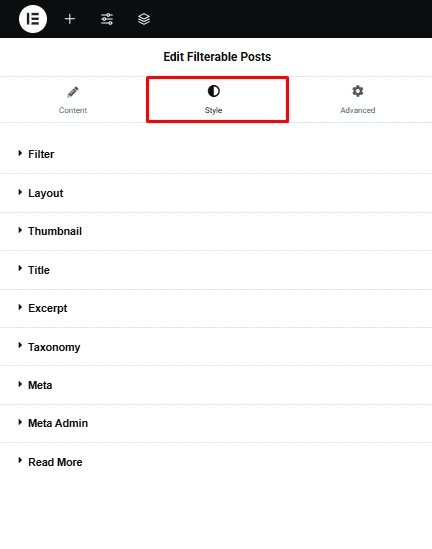Expand the Read More section
The image size is (432, 549).
coord(216,462)
